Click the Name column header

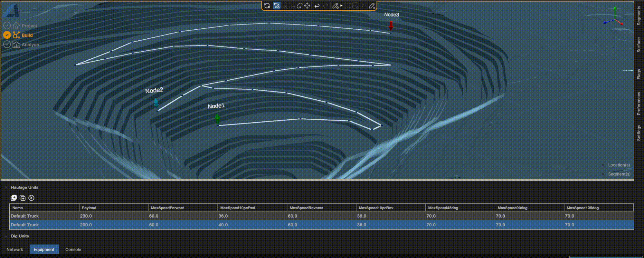44,208
